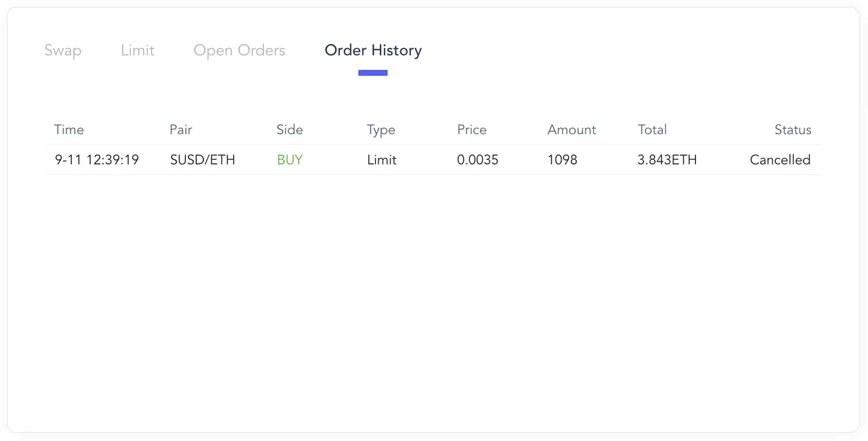Switch to the Swap tab
This screenshot has width=868, height=441.
[63, 51]
